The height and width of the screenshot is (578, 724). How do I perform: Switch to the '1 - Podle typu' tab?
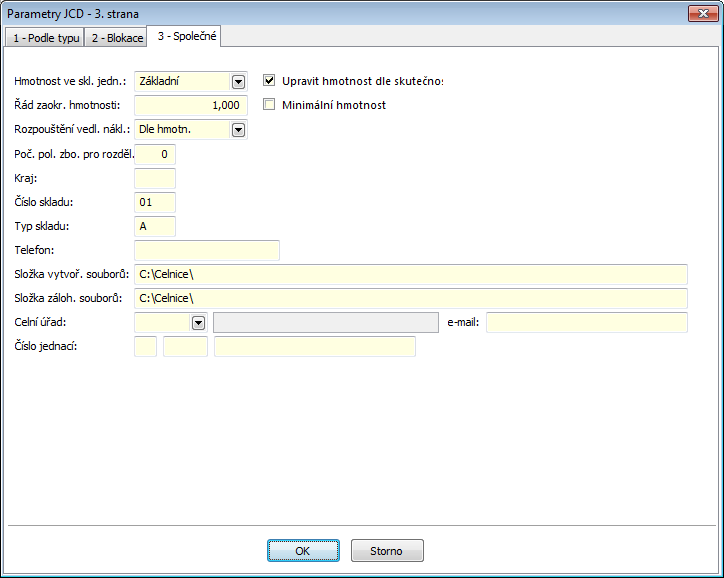pyautogui.click(x=45, y=38)
